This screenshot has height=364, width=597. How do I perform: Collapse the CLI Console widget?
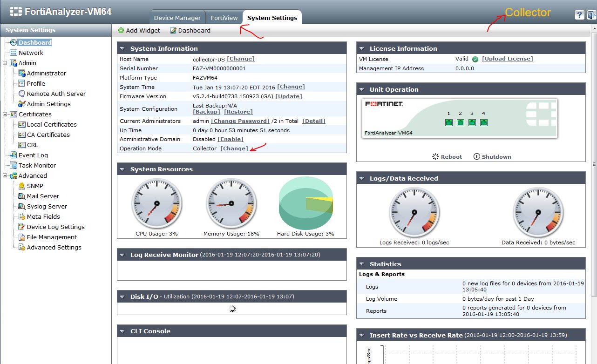point(122,331)
